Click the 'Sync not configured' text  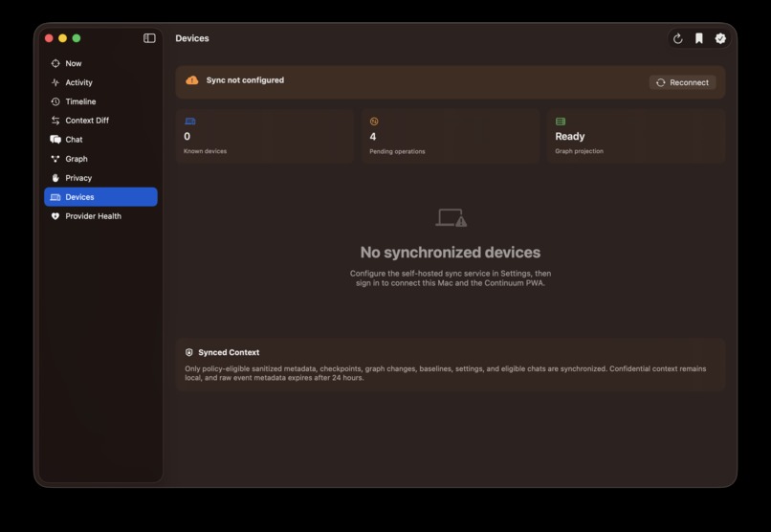coord(245,80)
